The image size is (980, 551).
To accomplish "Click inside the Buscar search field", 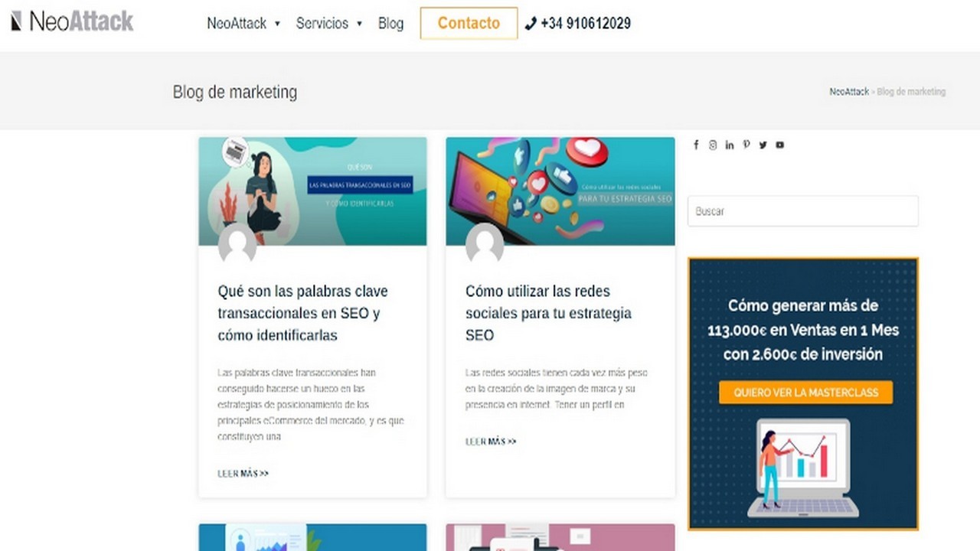I will pyautogui.click(x=802, y=211).
